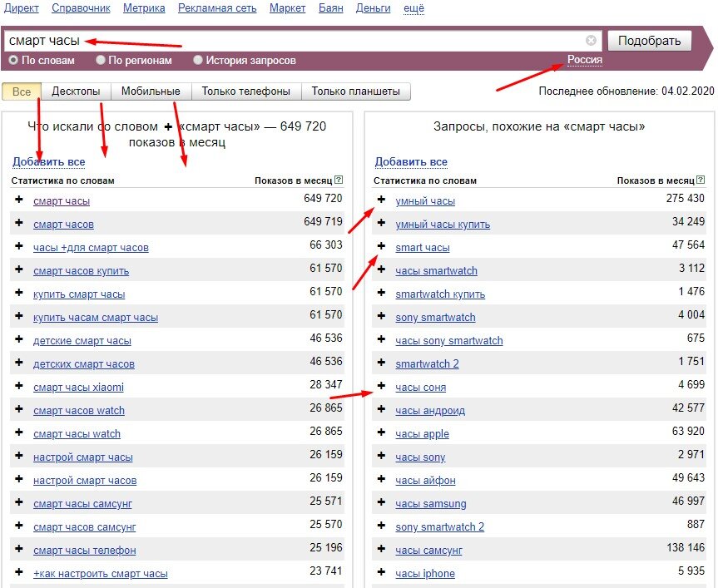Open 'Баян' in top navigation
This screenshot has height=588, width=718.
pyautogui.click(x=330, y=8)
